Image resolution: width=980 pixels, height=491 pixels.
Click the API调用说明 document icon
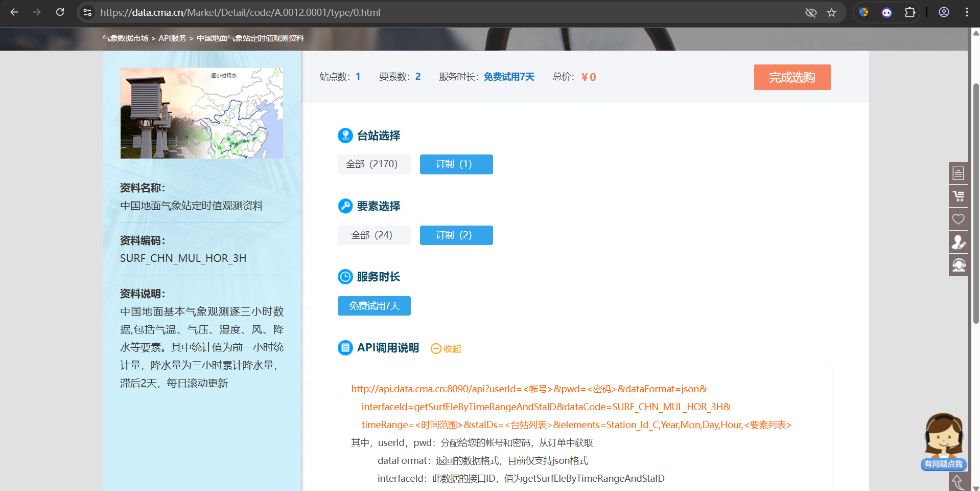coord(345,348)
